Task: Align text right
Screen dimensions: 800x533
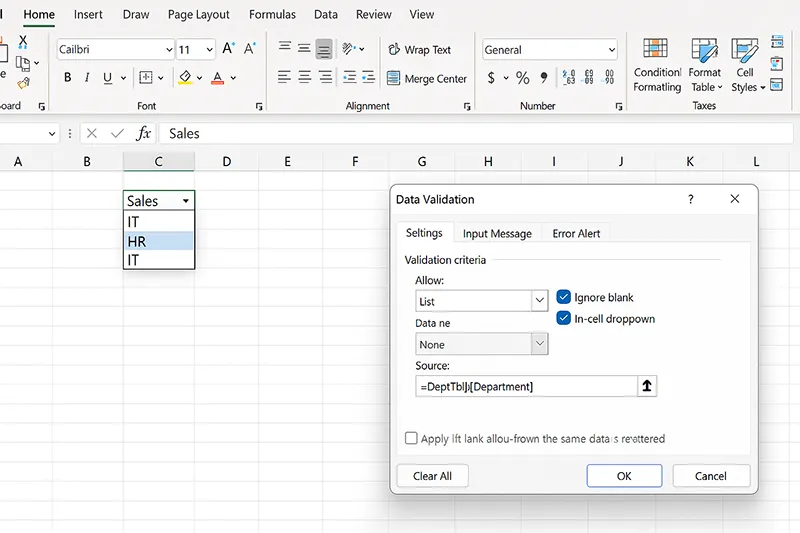Action: (325, 78)
